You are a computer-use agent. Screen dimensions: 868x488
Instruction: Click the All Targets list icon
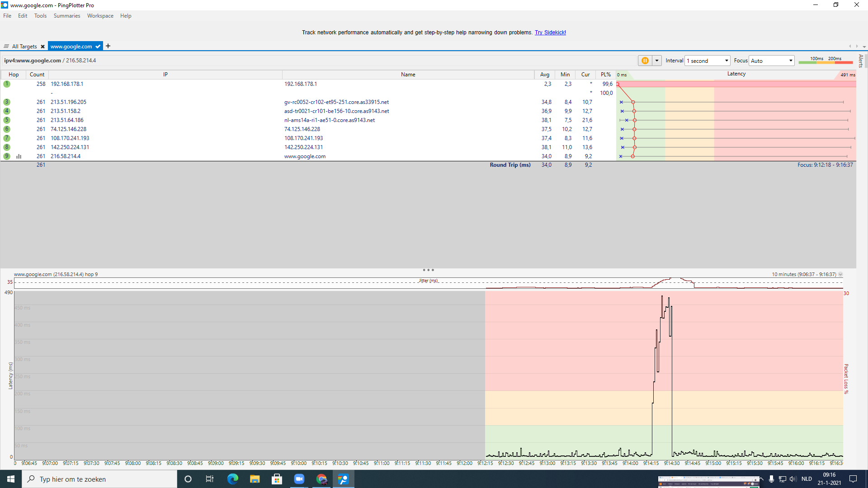point(6,47)
